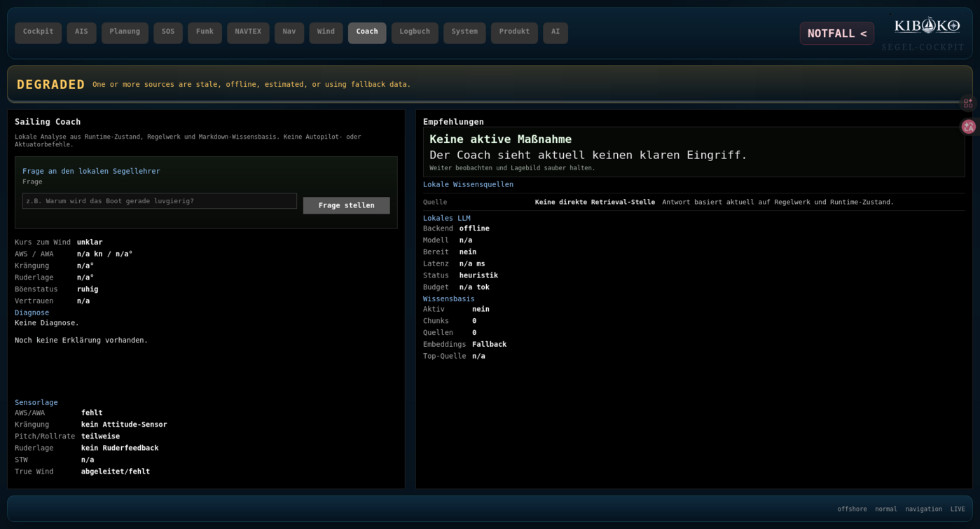Click the Lokales LLM heading

[x=447, y=218]
